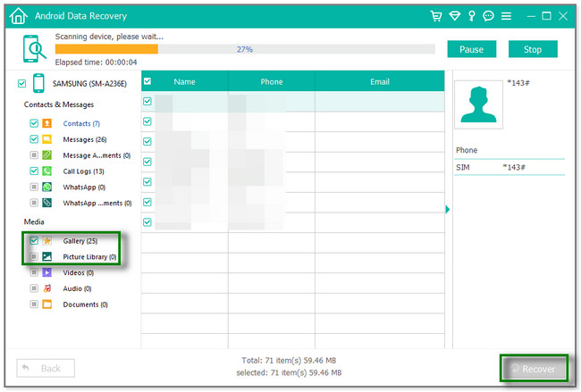Uncheck the Gallery checkbox
Screen dimensions: 581x392
tap(34, 241)
